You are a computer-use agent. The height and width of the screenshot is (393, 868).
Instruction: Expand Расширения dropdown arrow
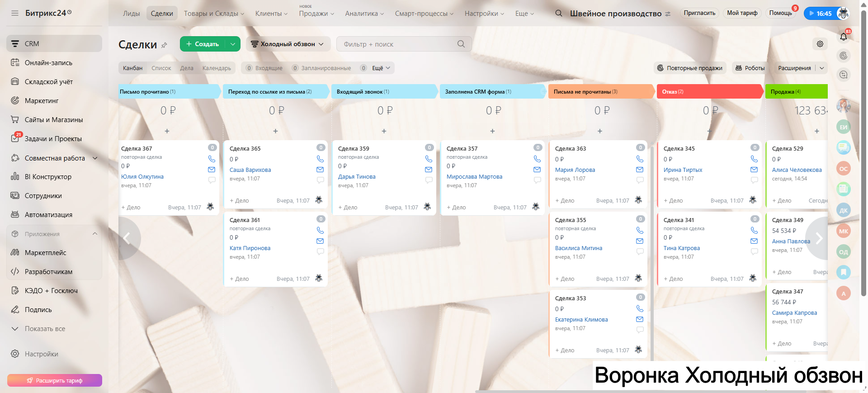[822, 68]
